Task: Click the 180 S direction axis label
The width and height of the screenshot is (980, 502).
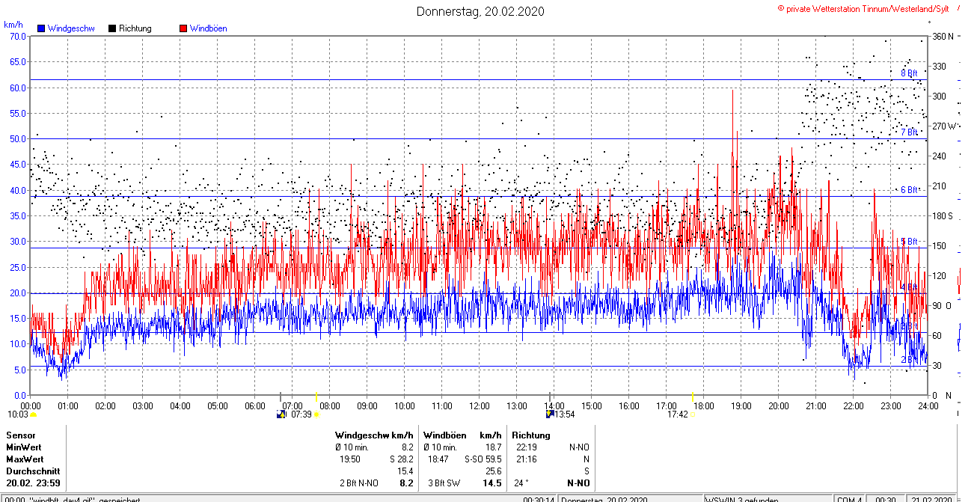Action: [942, 215]
